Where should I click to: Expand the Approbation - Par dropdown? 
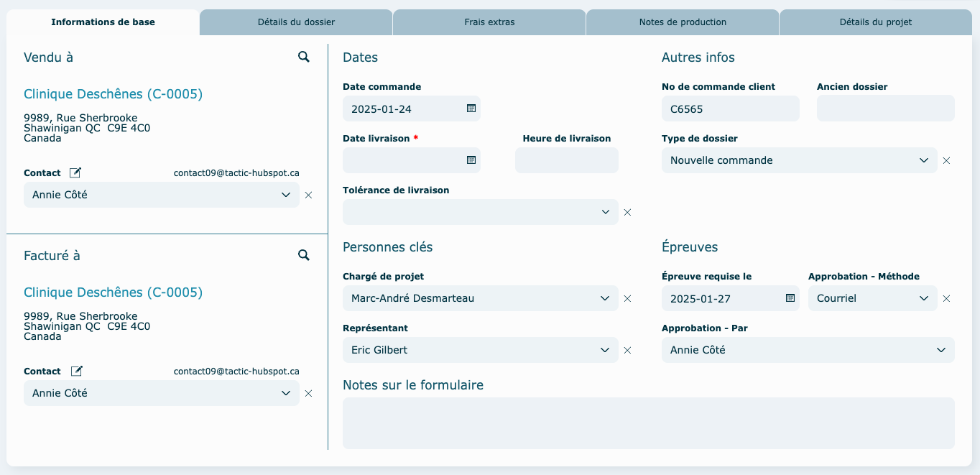coord(941,350)
